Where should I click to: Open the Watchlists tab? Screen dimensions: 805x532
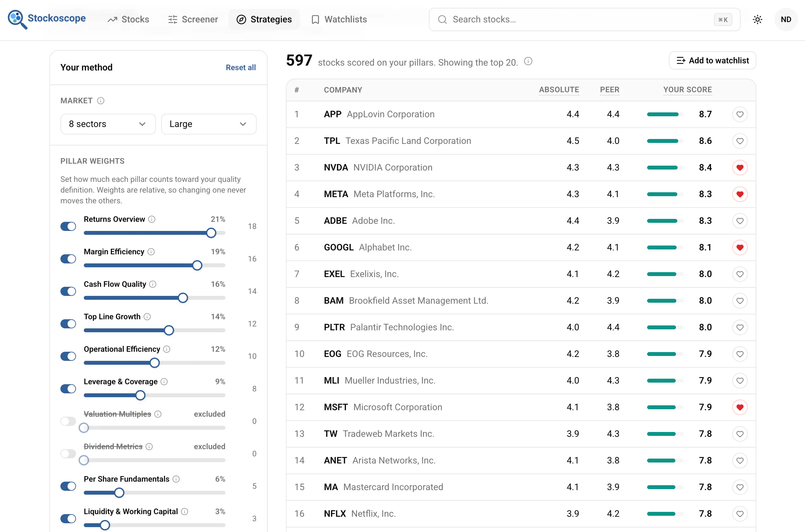[x=339, y=19]
